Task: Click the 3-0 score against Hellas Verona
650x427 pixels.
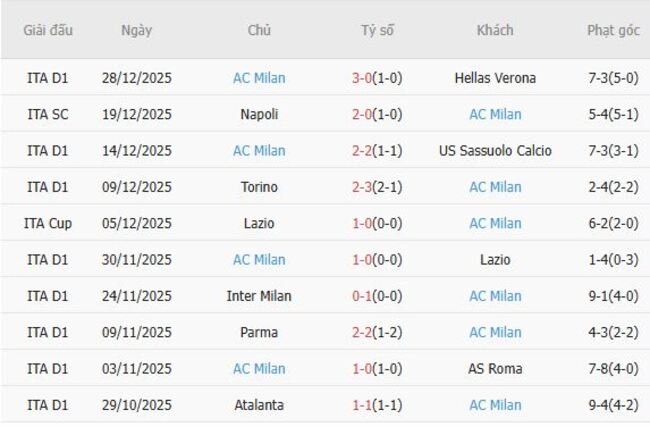Action: (362, 78)
